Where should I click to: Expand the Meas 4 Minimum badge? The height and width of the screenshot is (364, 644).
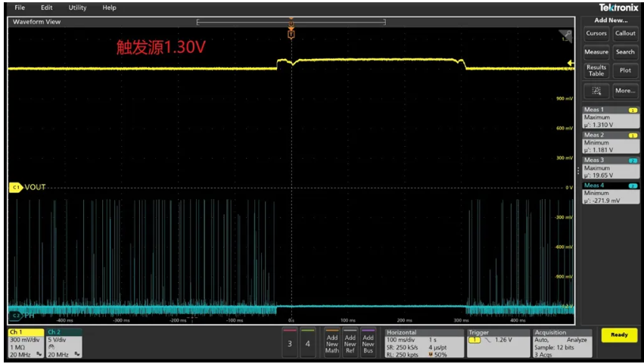point(610,192)
